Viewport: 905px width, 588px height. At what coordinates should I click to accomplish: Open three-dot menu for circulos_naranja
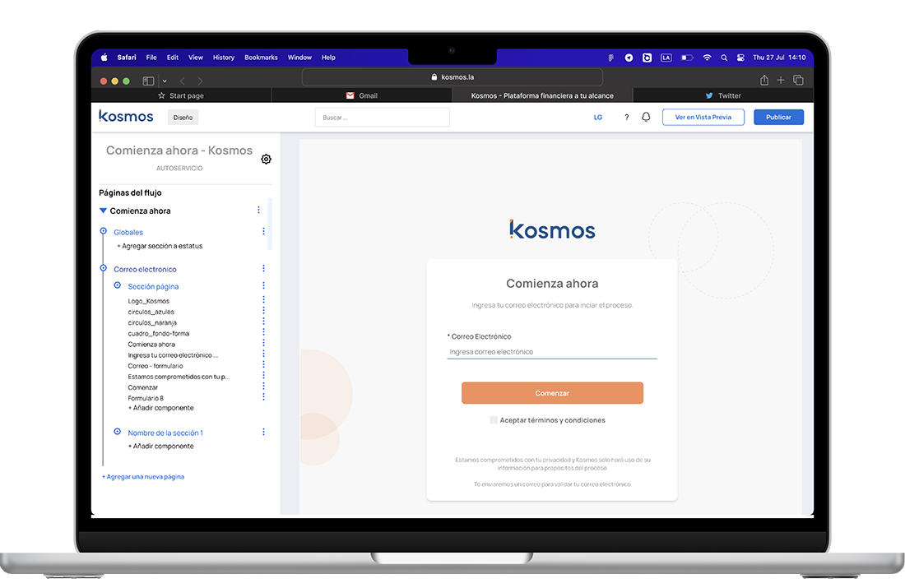[x=264, y=322]
